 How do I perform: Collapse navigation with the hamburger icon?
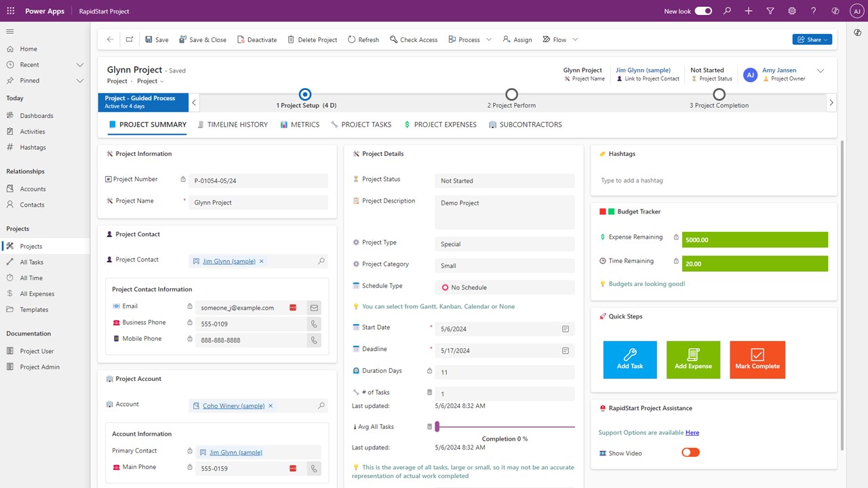pyautogui.click(x=10, y=31)
